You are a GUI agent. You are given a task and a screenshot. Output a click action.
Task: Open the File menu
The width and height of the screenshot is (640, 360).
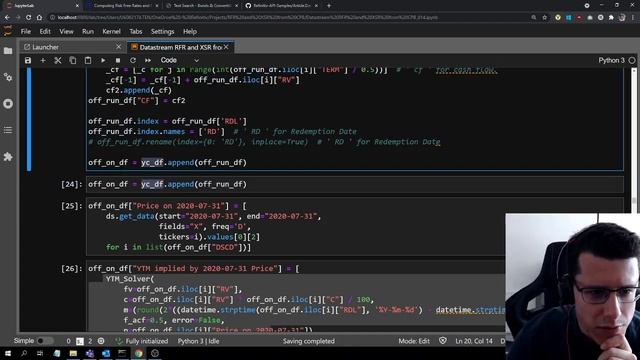pos(26,31)
